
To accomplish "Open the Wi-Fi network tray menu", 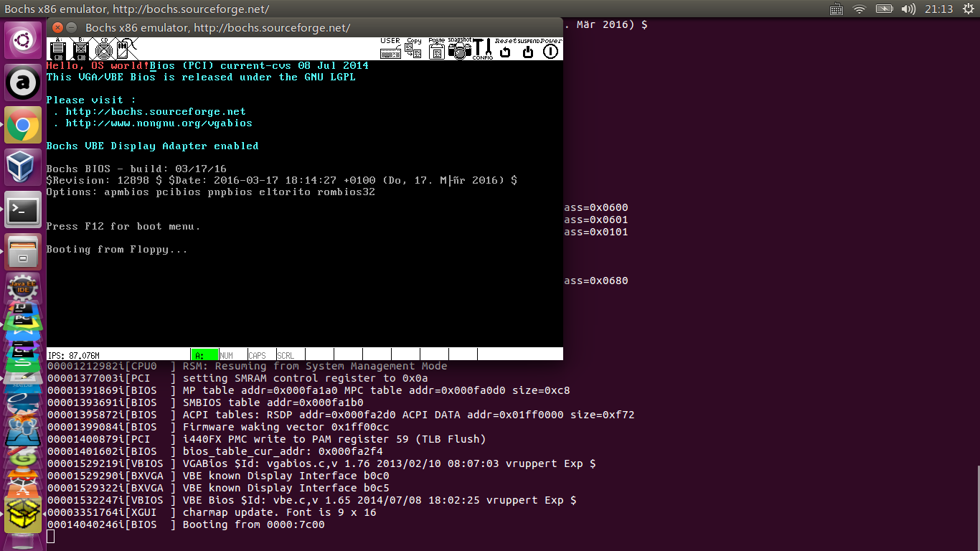I will (x=859, y=9).
